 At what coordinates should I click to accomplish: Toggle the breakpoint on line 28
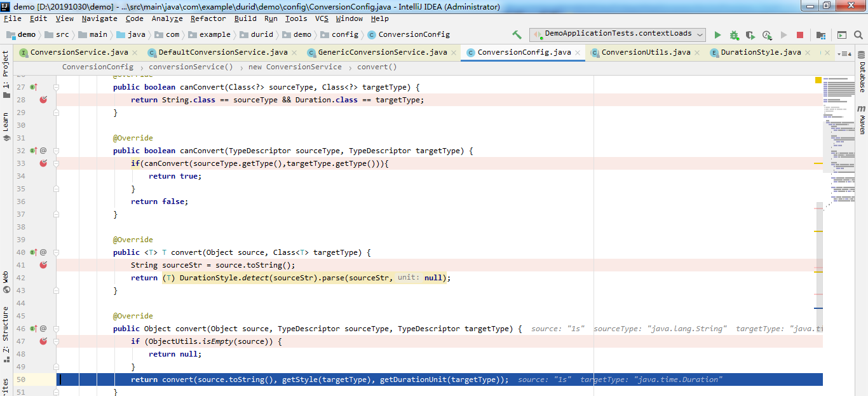click(x=43, y=100)
